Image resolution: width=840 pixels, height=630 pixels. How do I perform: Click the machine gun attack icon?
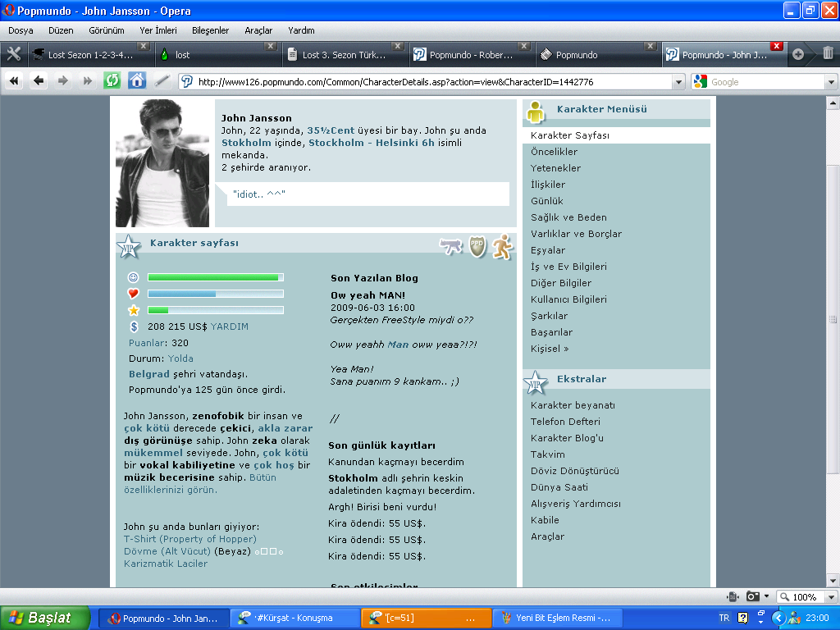point(451,246)
